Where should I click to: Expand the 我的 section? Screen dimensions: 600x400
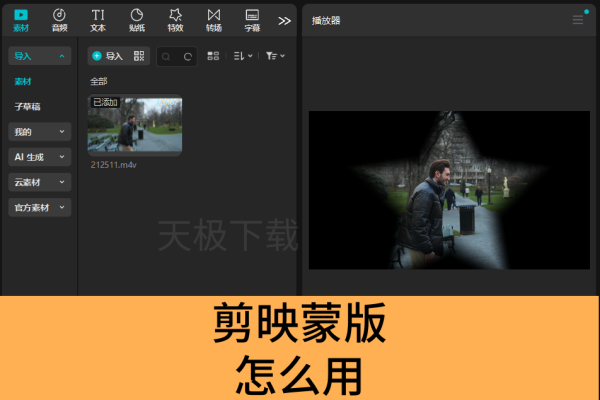40,132
